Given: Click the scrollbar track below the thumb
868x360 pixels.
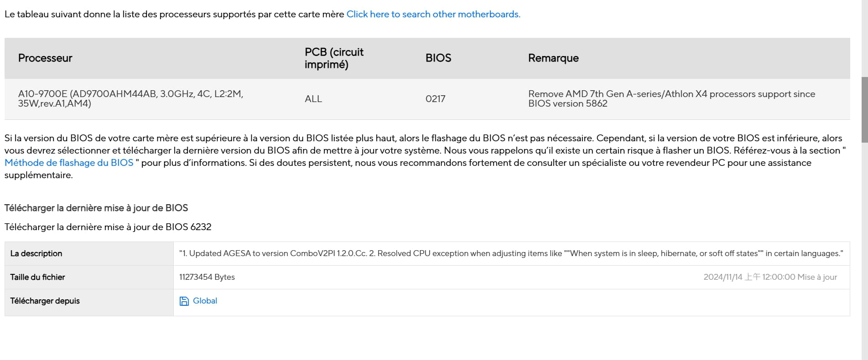Looking at the screenshot, I should click(x=864, y=251).
